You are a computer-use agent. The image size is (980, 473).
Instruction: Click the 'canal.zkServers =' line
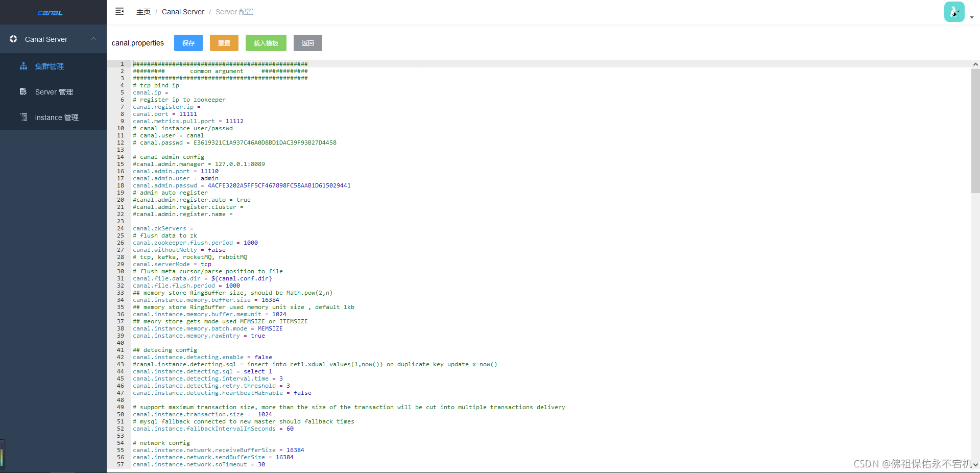click(x=163, y=228)
